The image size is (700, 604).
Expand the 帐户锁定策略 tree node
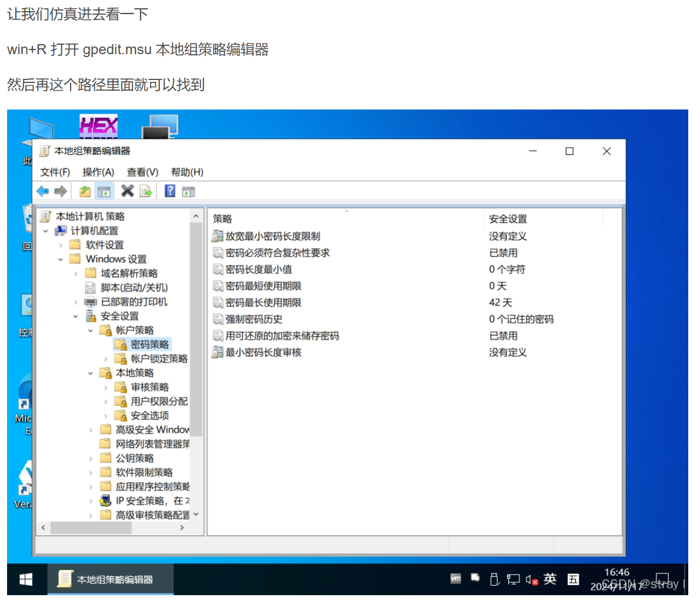106,359
